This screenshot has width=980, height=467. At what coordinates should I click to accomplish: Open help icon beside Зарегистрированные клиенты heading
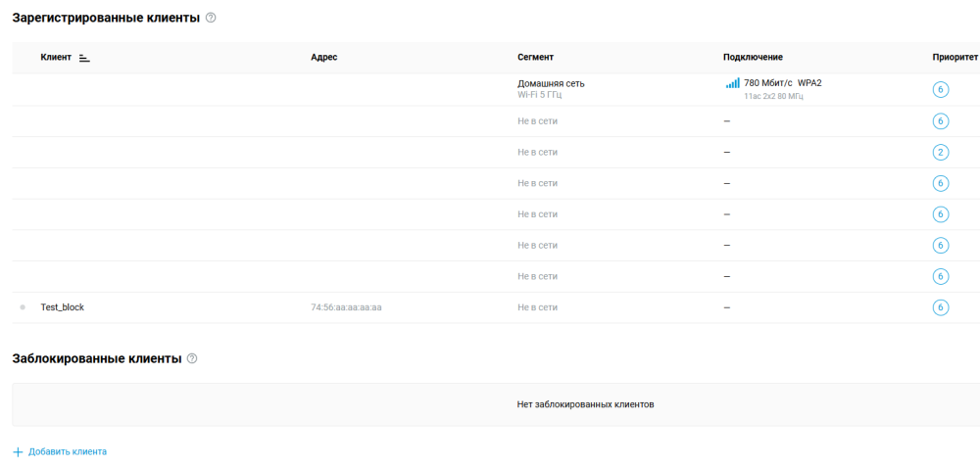pyautogui.click(x=211, y=18)
